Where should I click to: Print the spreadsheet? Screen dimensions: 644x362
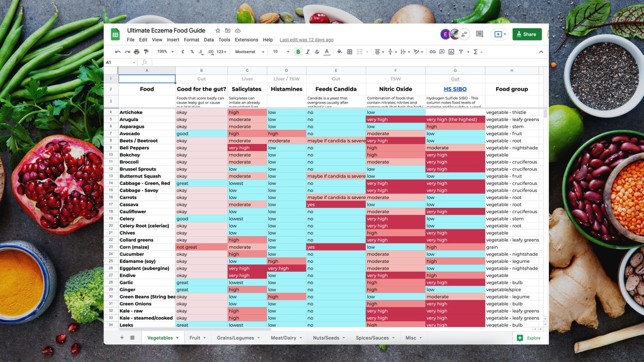[x=137, y=52]
